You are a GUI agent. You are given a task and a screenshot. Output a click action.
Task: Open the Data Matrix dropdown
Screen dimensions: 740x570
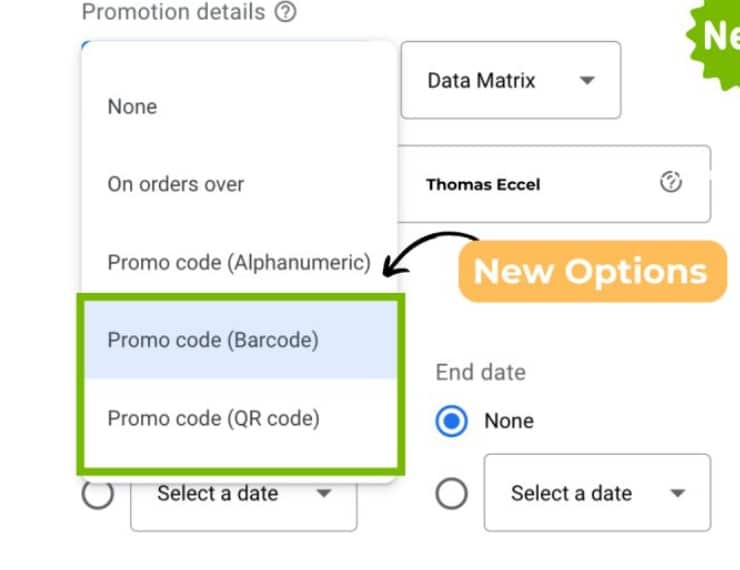pyautogui.click(x=510, y=80)
